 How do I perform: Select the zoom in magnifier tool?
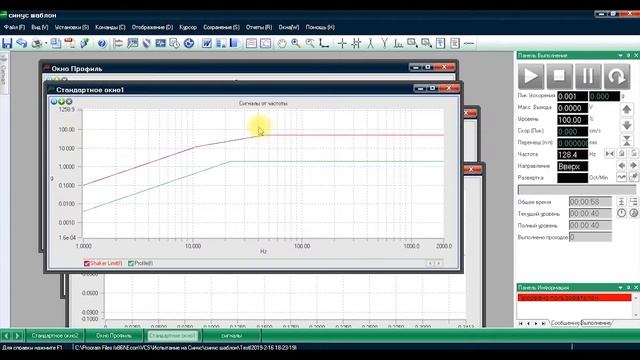[296, 43]
